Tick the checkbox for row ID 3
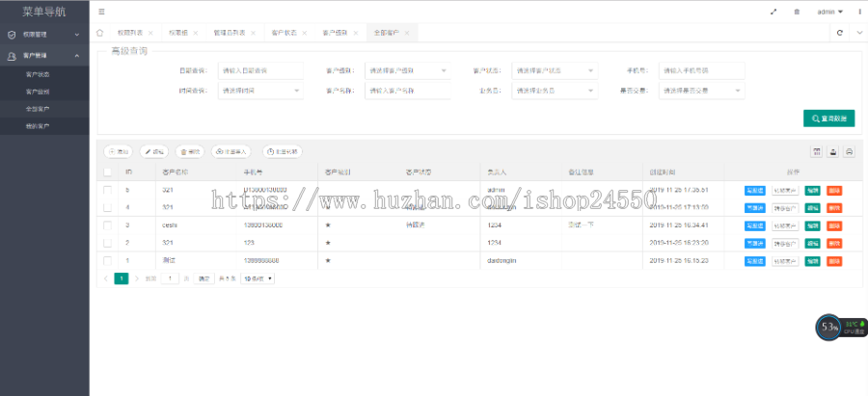This screenshot has width=868, height=396. (x=107, y=225)
